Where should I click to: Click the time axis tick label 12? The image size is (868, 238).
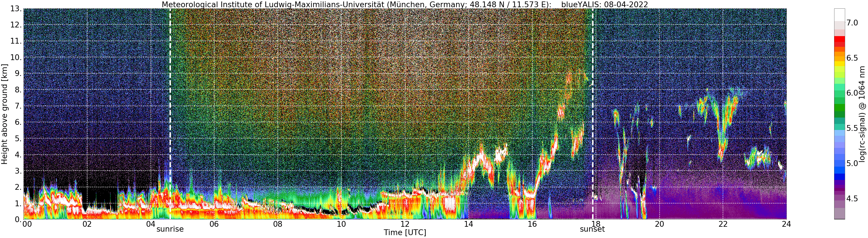(405, 224)
